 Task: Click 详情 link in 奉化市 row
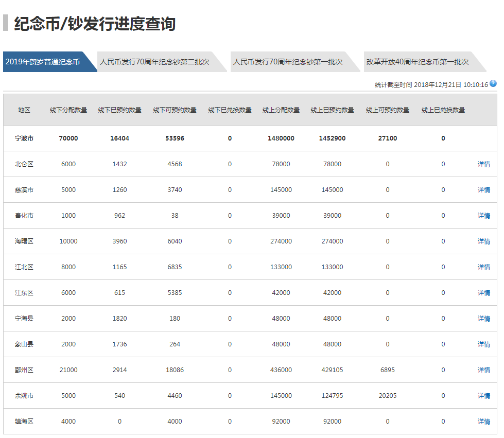483,216
